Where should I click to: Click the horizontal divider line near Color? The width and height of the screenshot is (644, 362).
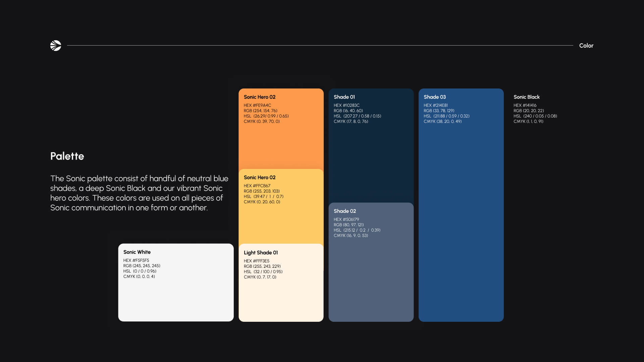pos(319,45)
